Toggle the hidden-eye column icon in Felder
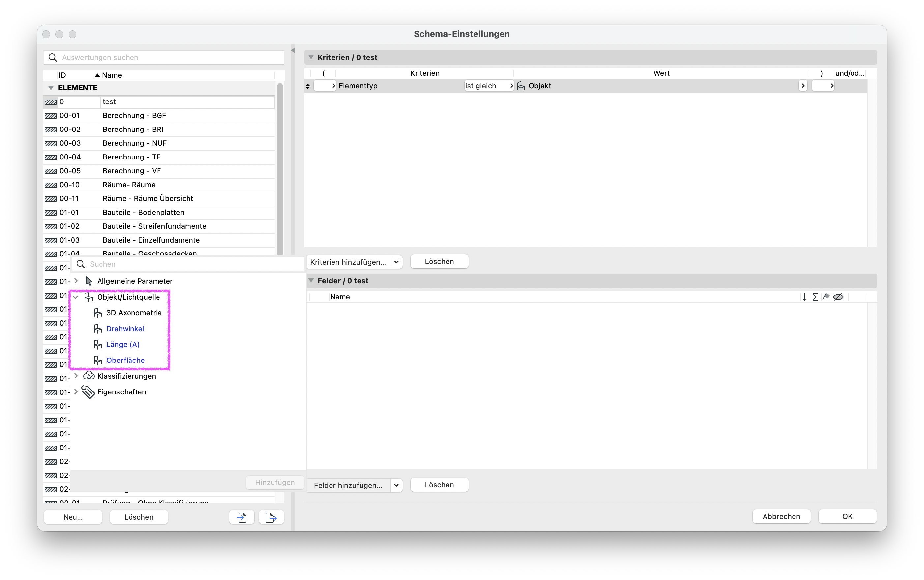Screen dimensions: 924x580 coord(838,297)
